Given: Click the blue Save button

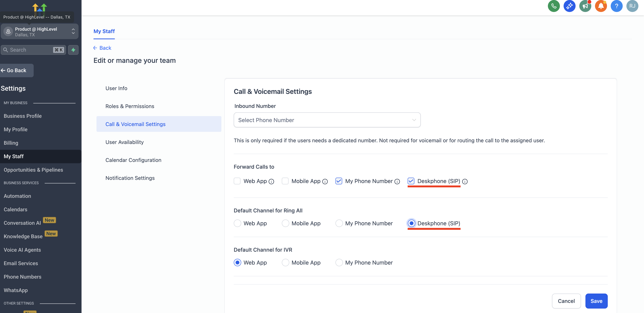Looking at the screenshot, I should (596, 301).
